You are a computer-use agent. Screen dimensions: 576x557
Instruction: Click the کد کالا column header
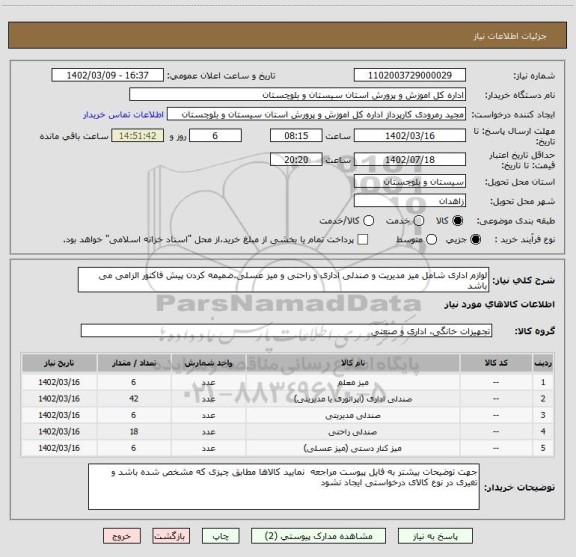click(496, 363)
